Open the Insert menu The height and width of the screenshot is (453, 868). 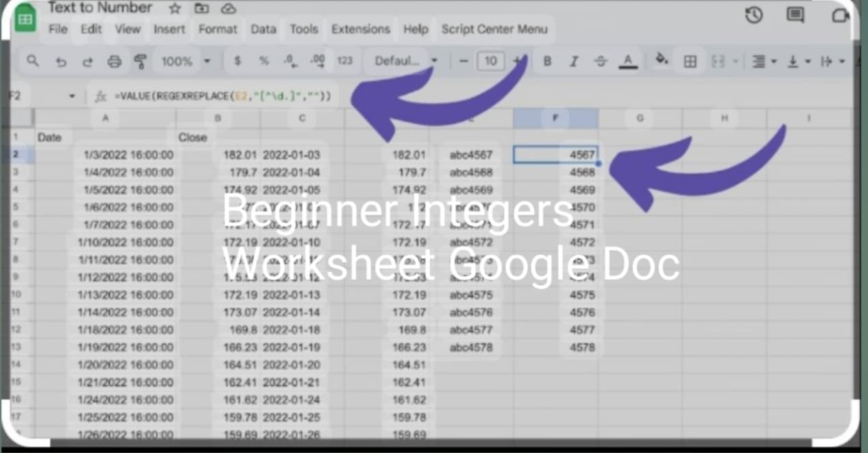[x=169, y=29]
